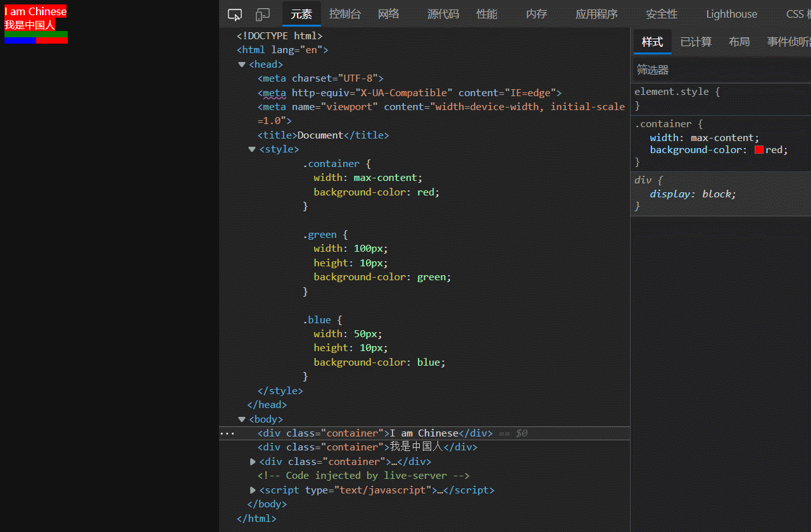Select the 事件侦听 listeners tab
Screen dimensions: 811x532
(x=789, y=42)
